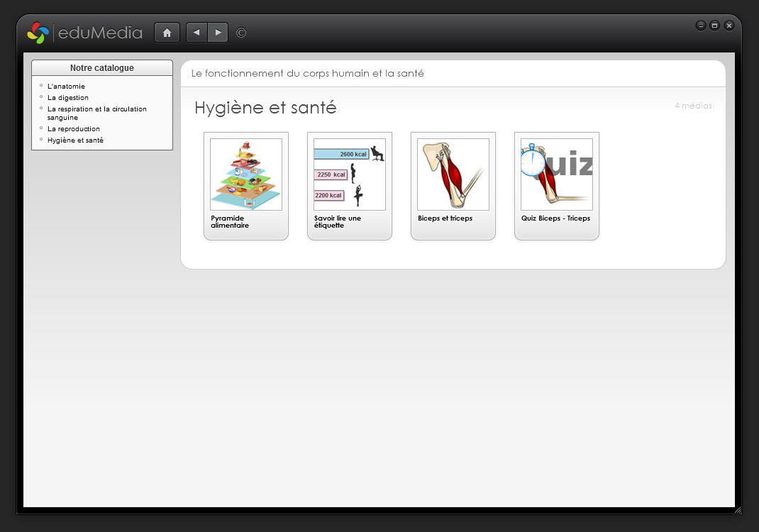Viewport: 759px width, 532px height.
Task: Click the Home icon button
Action: [x=167, y=33]
